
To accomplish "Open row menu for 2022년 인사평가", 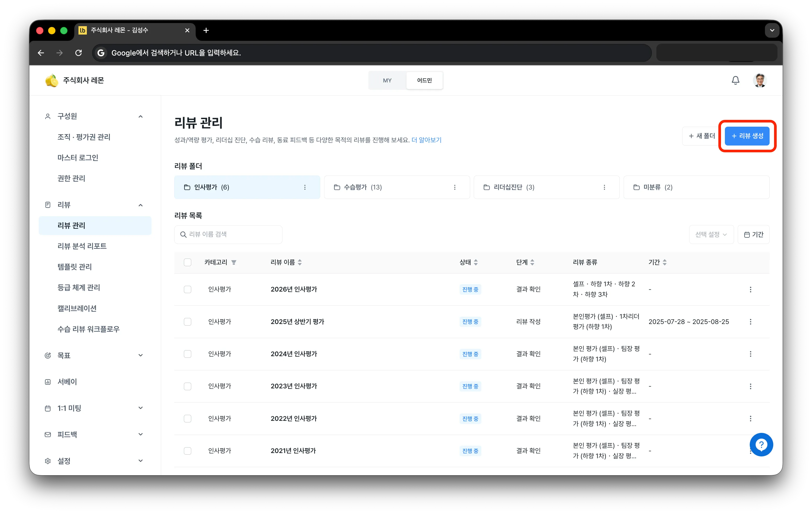I will [750, 418].
